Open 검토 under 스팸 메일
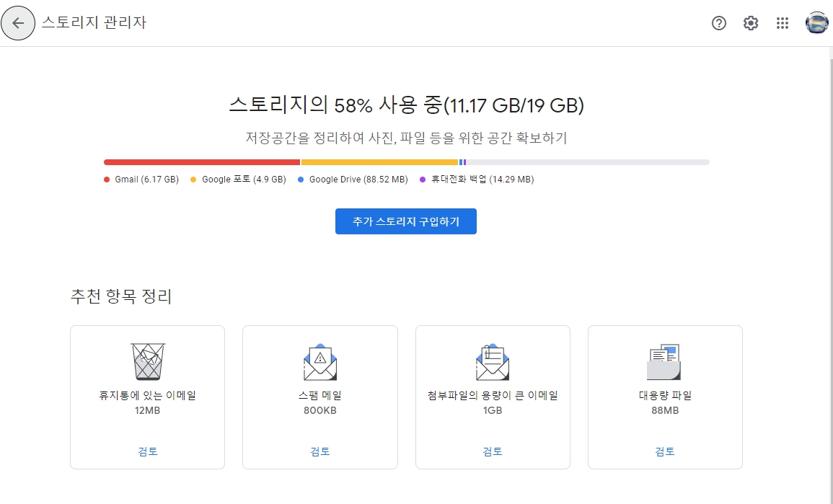833x504 pixels. (x=319, y=451)
